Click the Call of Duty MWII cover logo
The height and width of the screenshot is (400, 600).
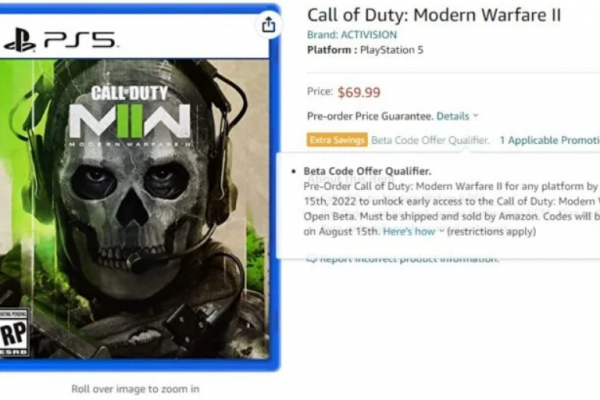coord(130,116)
